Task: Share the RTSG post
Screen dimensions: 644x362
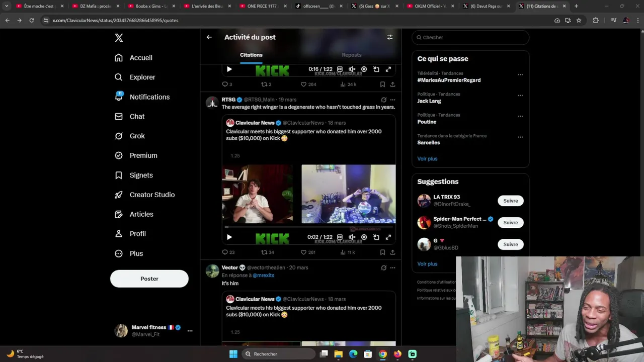Action: tap(392, 252)
